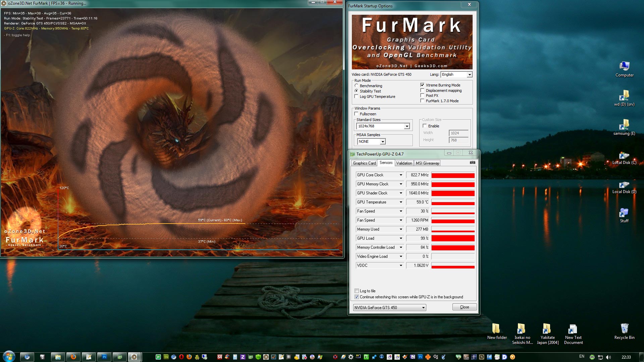This screenshot has height=362, width=644.
Task: Click the GPU-Z screenshot camera icon
Action: pyautogui.click(x=472, y=163)
